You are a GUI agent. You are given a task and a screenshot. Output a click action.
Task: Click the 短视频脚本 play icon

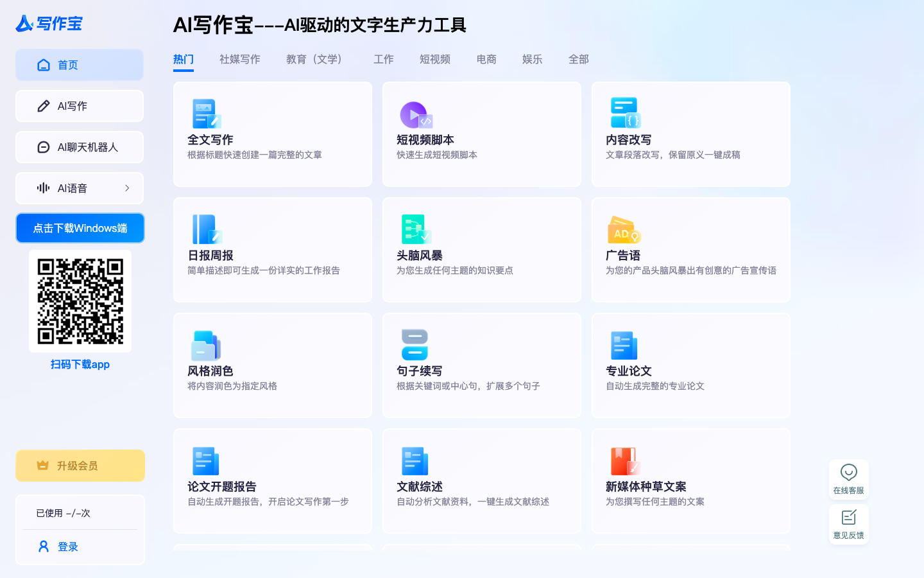click(416, 115)
